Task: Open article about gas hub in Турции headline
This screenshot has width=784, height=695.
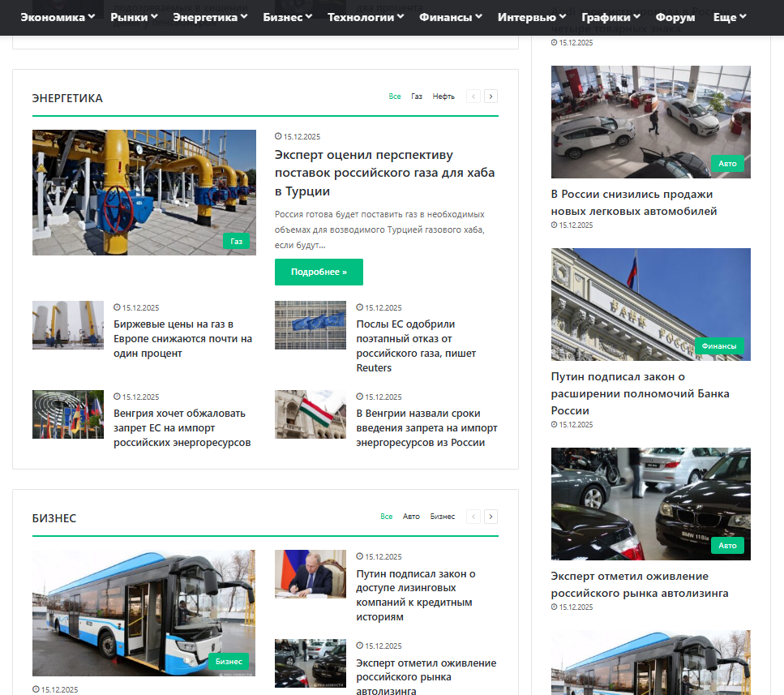Action: (x=384, y=173)
